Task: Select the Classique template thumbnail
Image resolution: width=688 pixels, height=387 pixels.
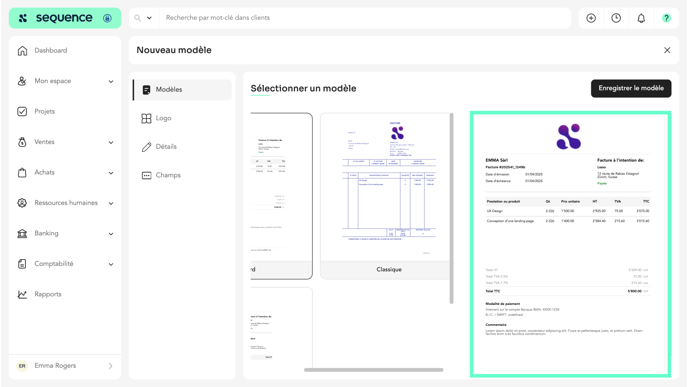Action: (x=385, y=188)
